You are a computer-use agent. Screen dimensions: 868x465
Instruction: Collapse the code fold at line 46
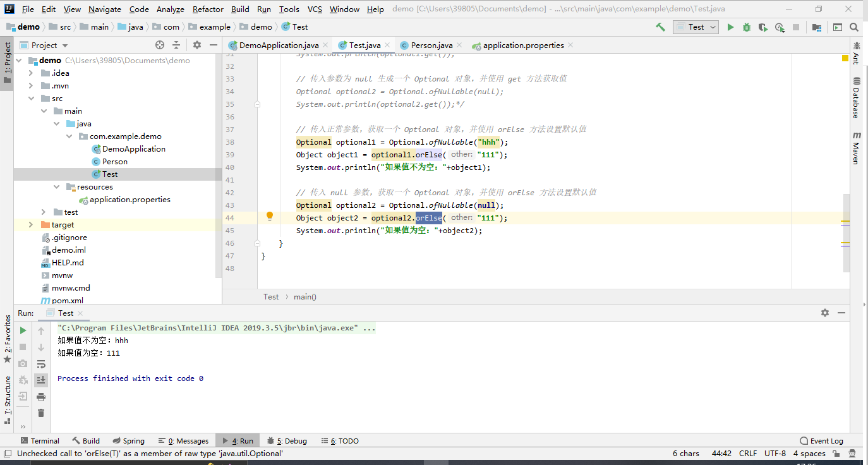coord(256,243)
